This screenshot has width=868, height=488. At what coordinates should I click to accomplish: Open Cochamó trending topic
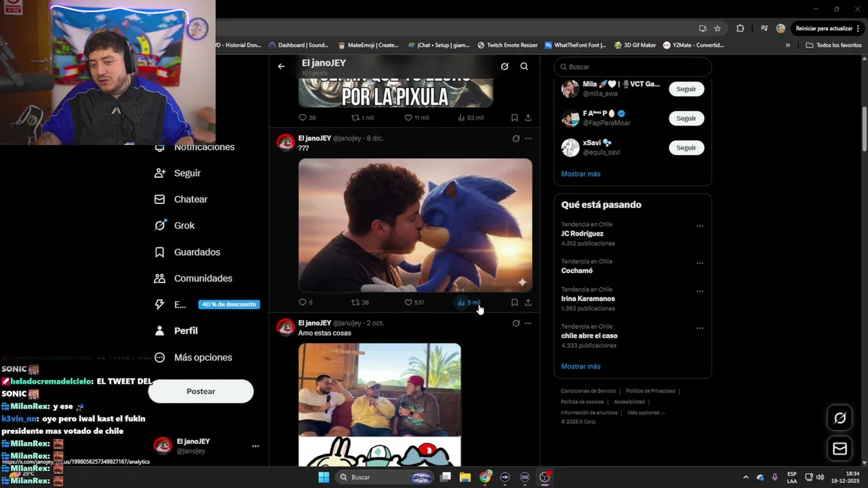pos(576,270)
